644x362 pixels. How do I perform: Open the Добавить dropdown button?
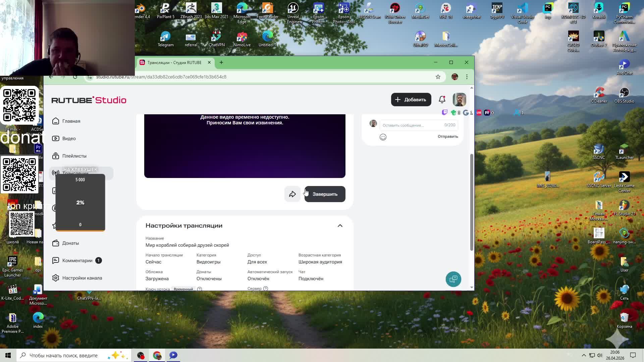click(x=411, y=100)
